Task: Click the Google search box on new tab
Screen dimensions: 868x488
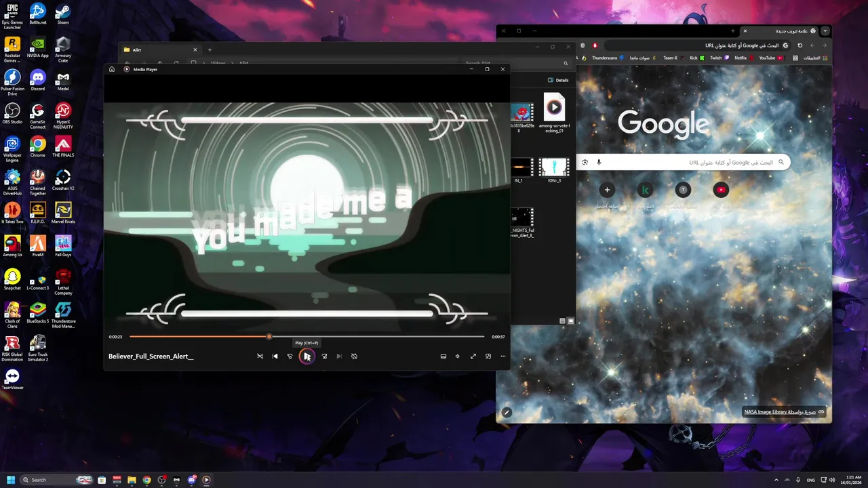Action: click(x=683, y=162)
